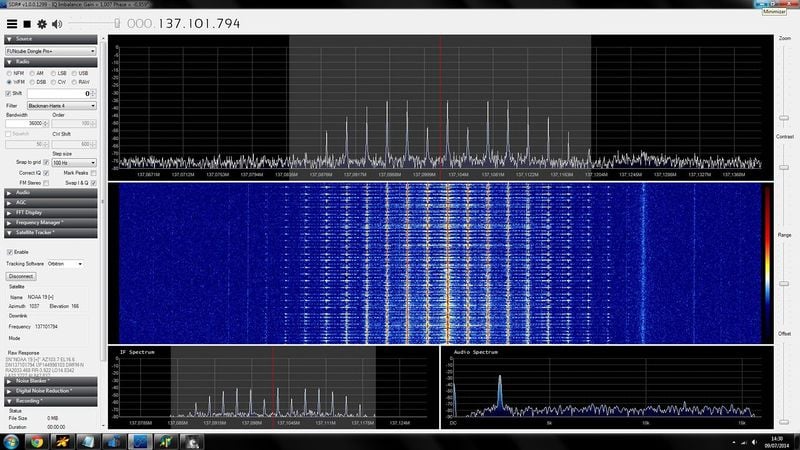This screenshot has width=800, height=450.
Task: Click the Offset slider handle
Action: [x=784, y=422]
